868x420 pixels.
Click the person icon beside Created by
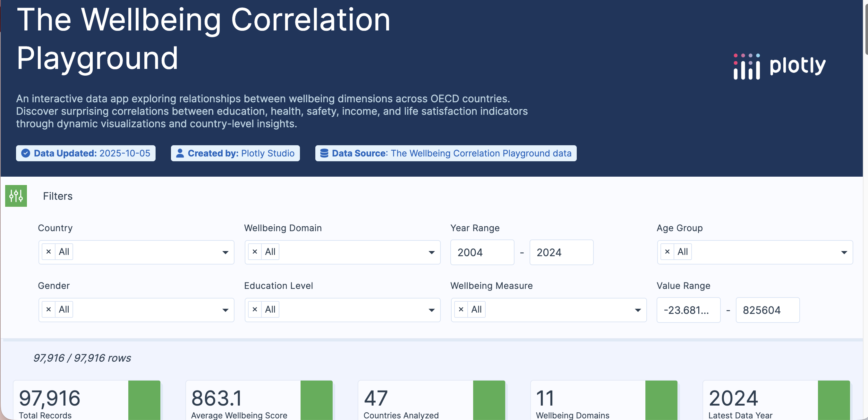pos(180,153)
